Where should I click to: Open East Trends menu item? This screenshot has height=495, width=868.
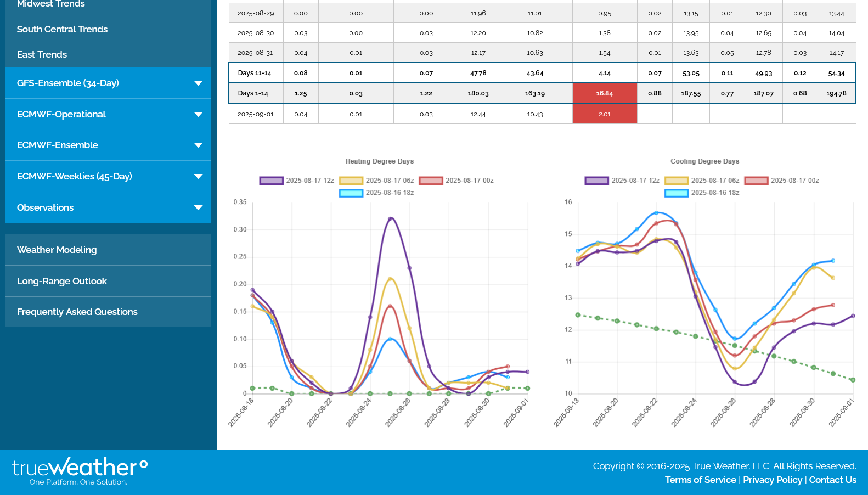pyautogui.click(x=42, y=54)
